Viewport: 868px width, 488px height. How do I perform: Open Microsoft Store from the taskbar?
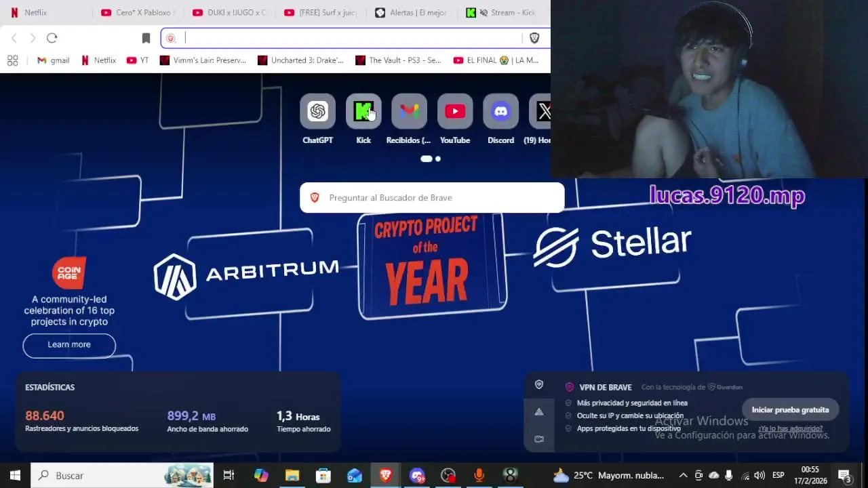323,476
